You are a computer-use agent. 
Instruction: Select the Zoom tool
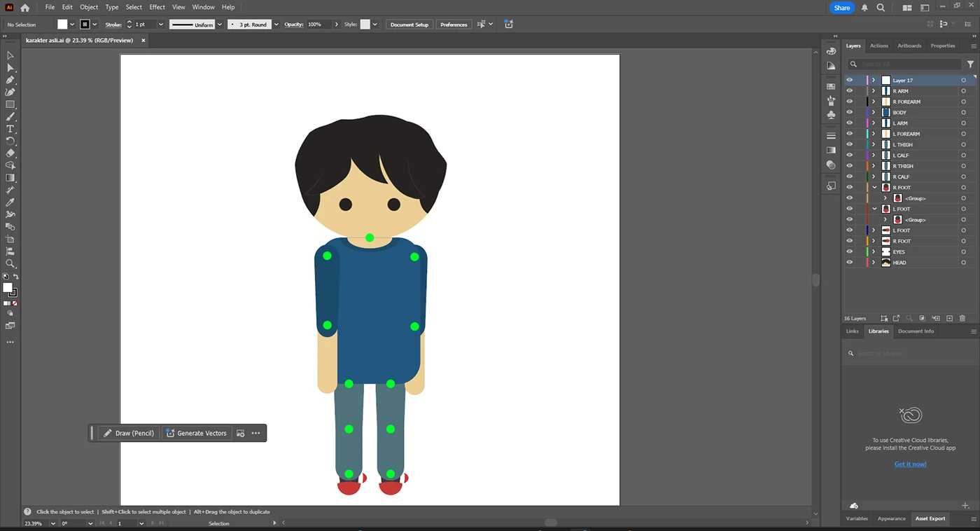10,263
